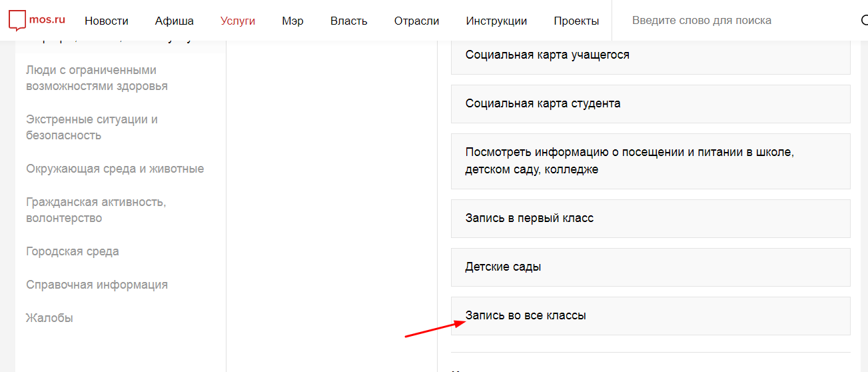Open the Новости menu item
The image size is (868, 372).
pyautogui.click(x=107, y=21)
